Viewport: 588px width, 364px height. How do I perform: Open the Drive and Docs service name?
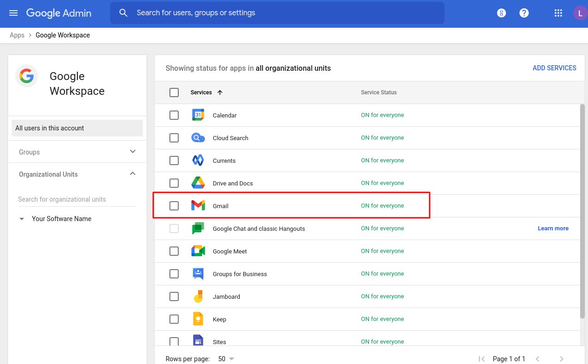pyautogui.click(x=233, y=184)
